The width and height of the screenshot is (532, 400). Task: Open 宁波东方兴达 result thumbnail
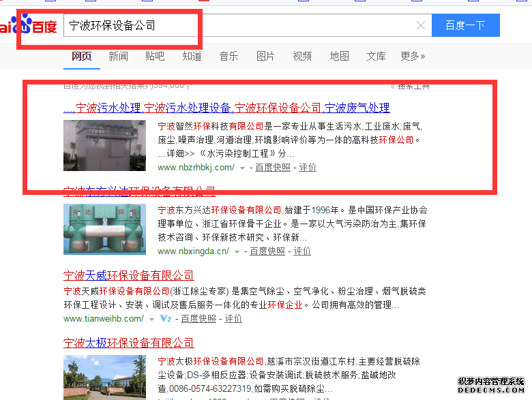pyautogui.click(x=104, y=229)
